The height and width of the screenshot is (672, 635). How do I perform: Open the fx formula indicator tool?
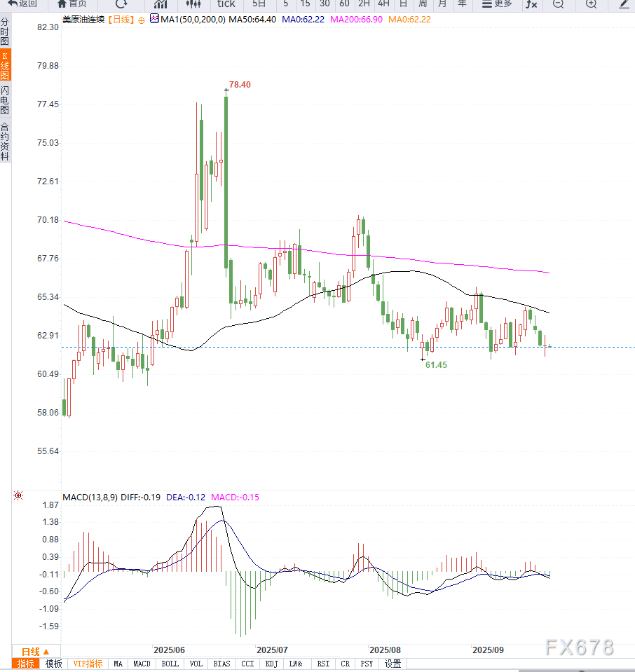coord(531,4)
